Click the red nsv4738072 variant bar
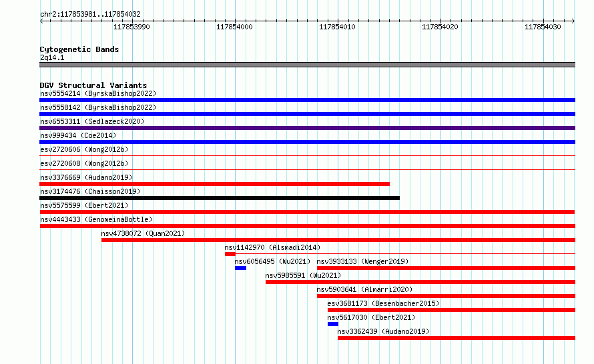 (338, 240)
